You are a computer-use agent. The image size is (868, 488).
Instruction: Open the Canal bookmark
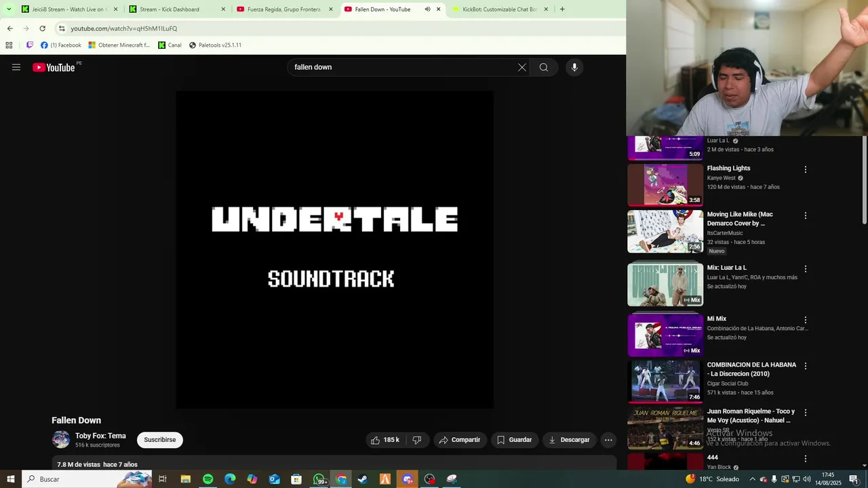[170, 45]
